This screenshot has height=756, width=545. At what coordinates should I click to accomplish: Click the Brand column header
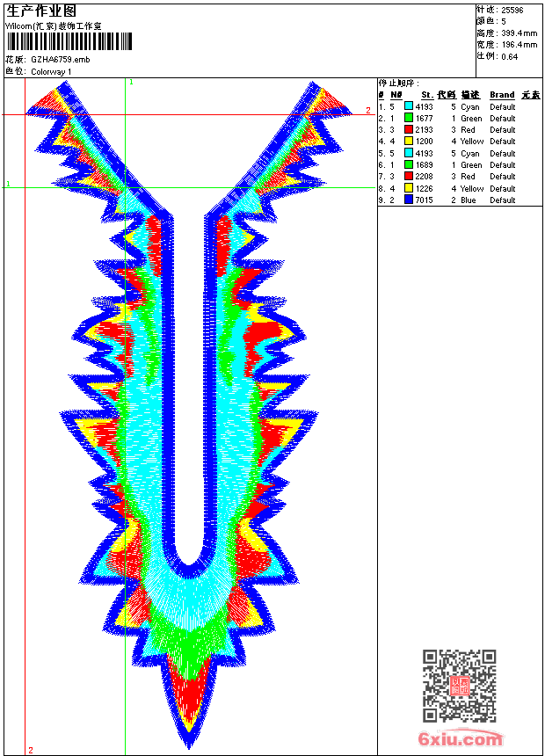(502, 95)
